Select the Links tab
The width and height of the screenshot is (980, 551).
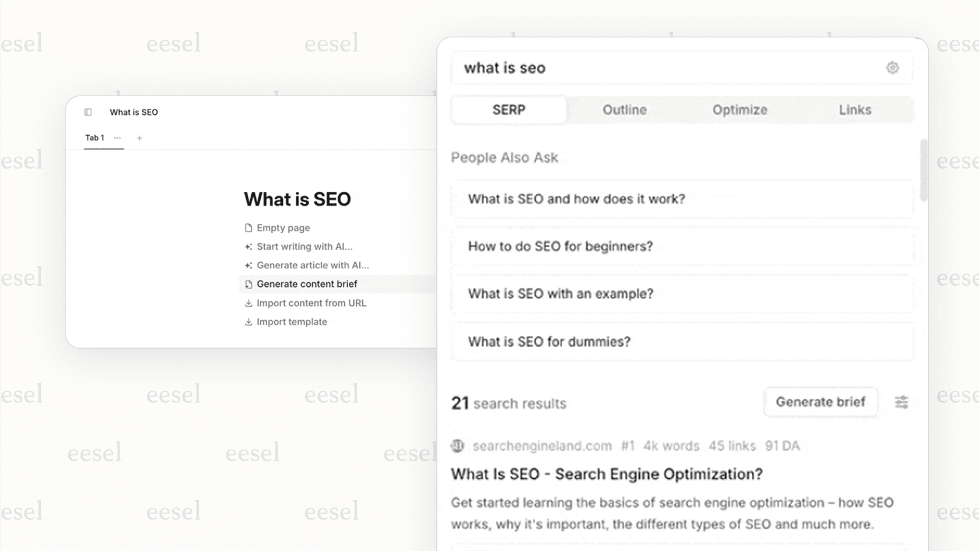(x=855, y=110)
